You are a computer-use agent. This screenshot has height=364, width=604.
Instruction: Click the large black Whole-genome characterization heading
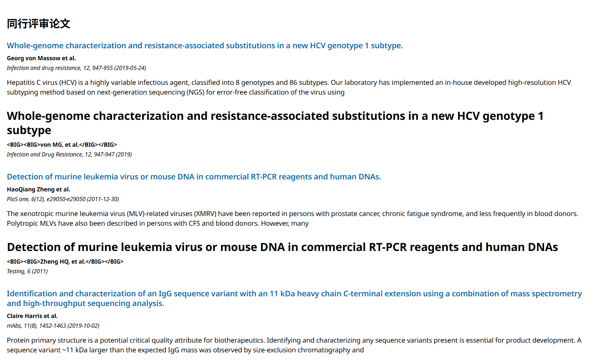pyautogui.click(x=275, y=116)
